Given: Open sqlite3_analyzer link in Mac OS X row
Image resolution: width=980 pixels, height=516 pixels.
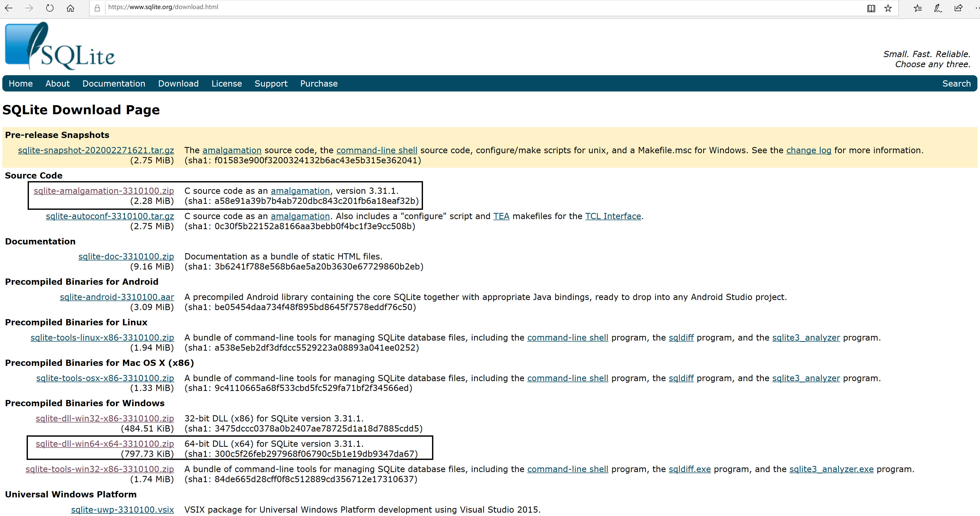Looking at the screenshot, I should 806,378.
